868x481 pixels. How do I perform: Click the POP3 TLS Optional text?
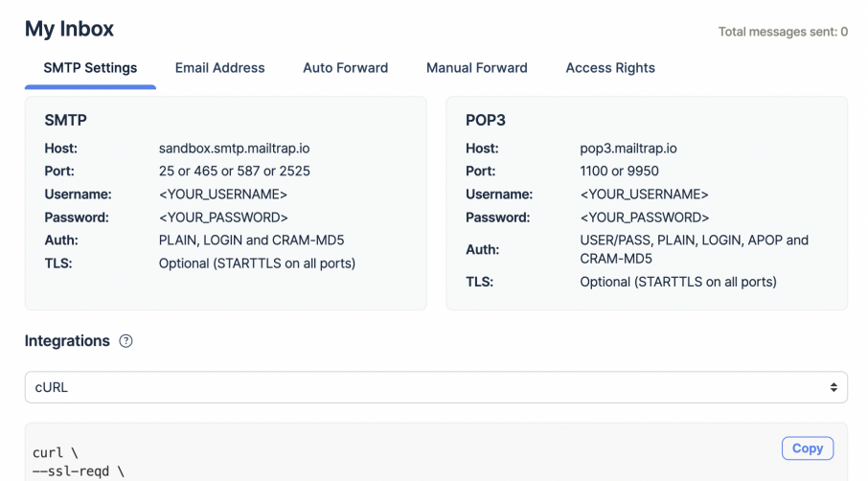coord(677,283)
